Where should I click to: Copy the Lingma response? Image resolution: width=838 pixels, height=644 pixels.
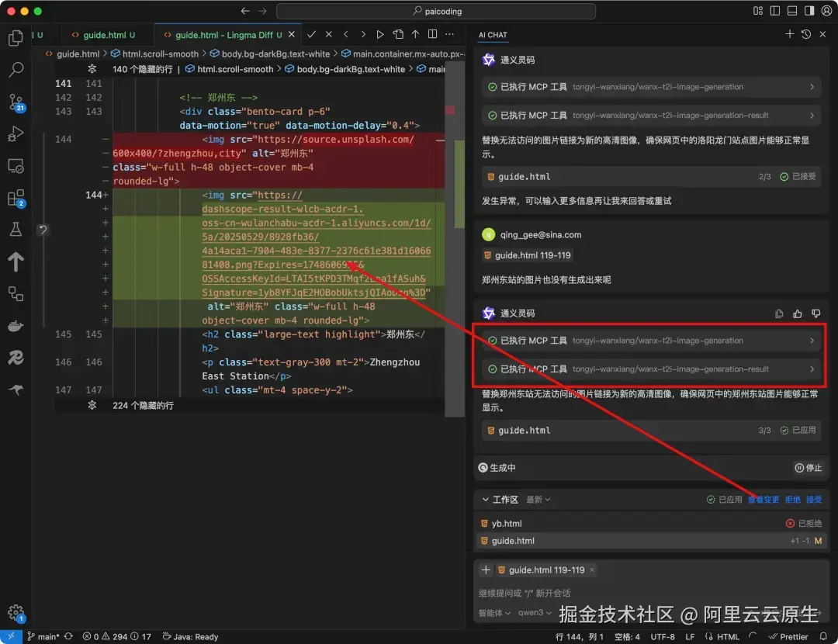779,313
